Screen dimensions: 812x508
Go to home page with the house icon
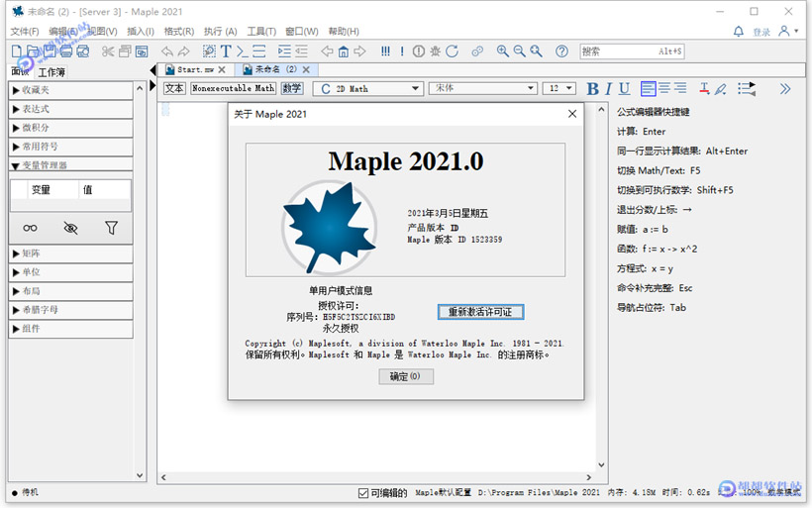point(344,51)
